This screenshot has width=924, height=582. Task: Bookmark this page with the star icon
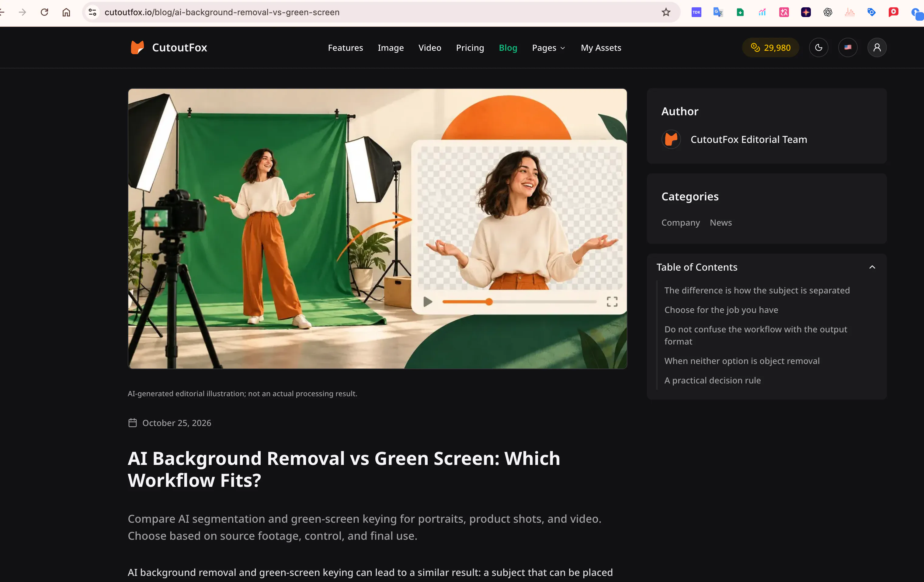click(x=666, y=12)
